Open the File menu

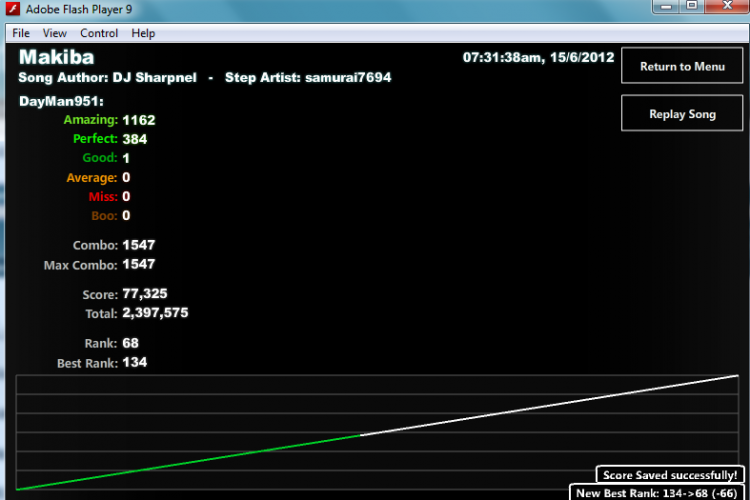click(x=21, y=33)
